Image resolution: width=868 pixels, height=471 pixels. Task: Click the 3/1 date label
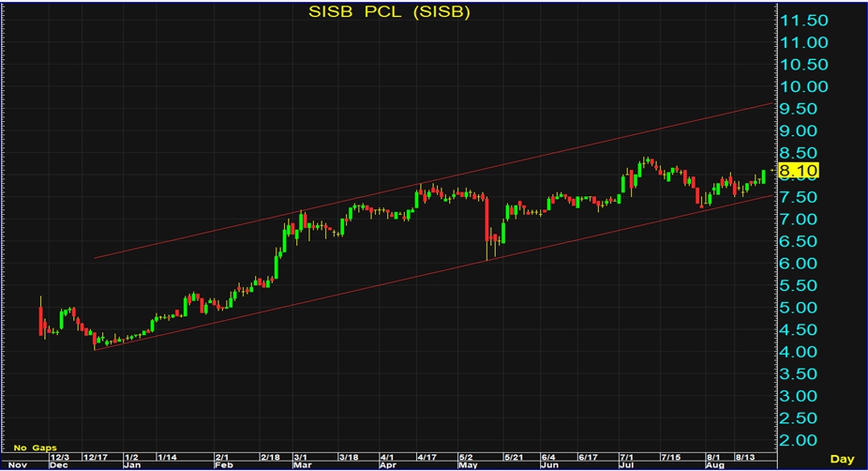(301, 457)
